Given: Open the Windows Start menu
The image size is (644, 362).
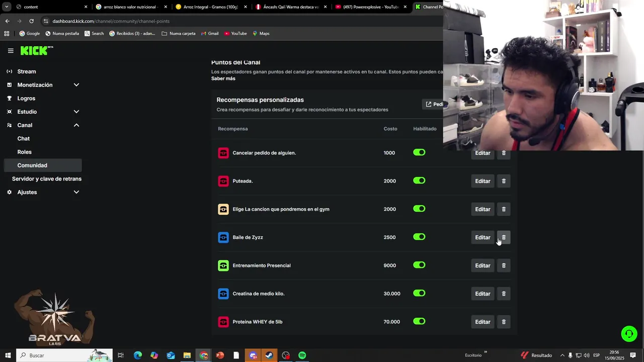Looking at the screenshot, I should pyautogui.click(x=8, y=355).
